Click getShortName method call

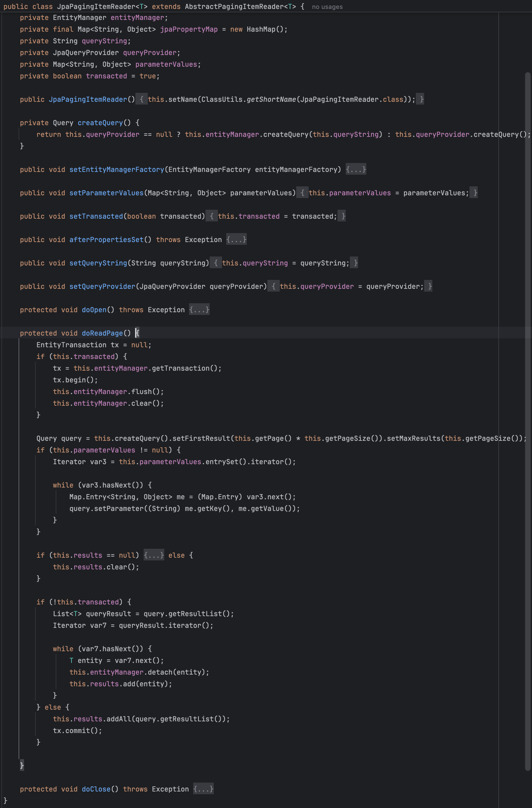[x=271, y=99]
